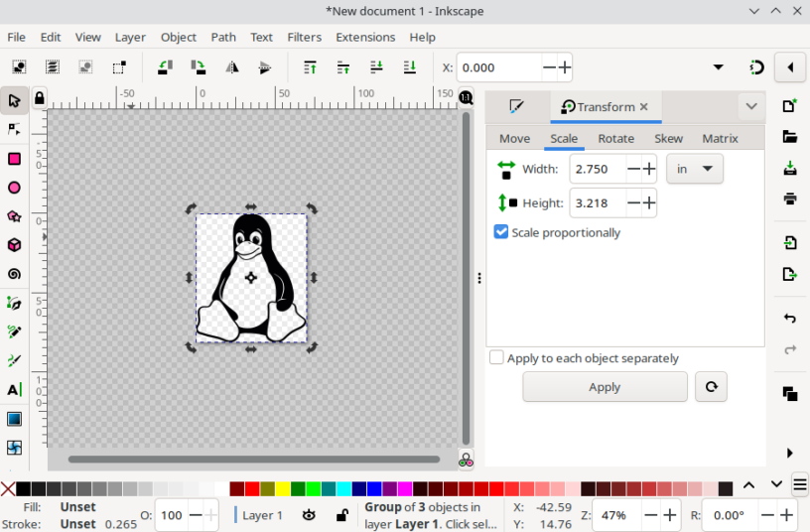
Task: Choose the Node edit tool
Action: point(14,129)
